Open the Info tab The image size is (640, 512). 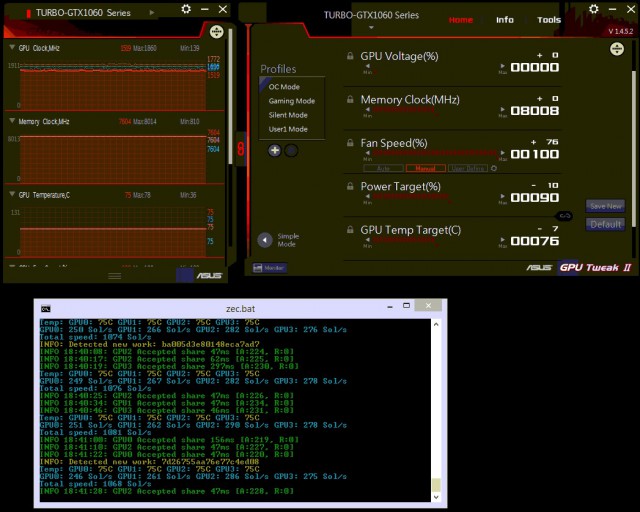505,20
